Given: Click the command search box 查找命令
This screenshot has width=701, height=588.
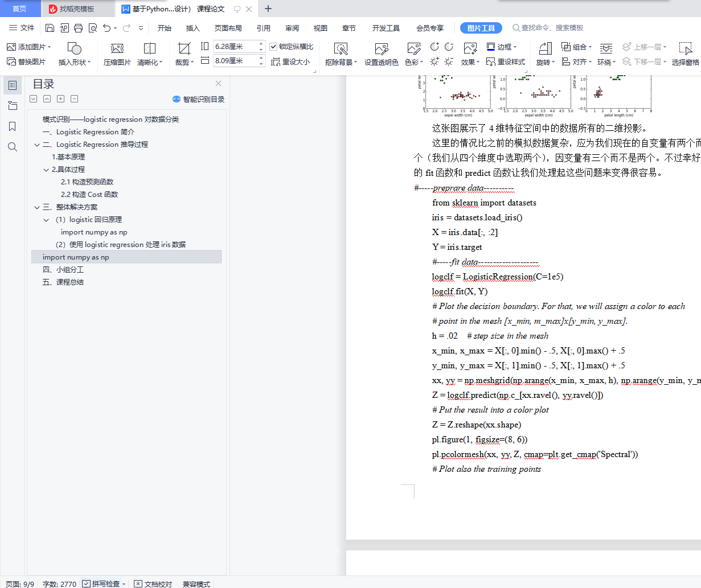Looking at the screenshot, I should point(548,28).
